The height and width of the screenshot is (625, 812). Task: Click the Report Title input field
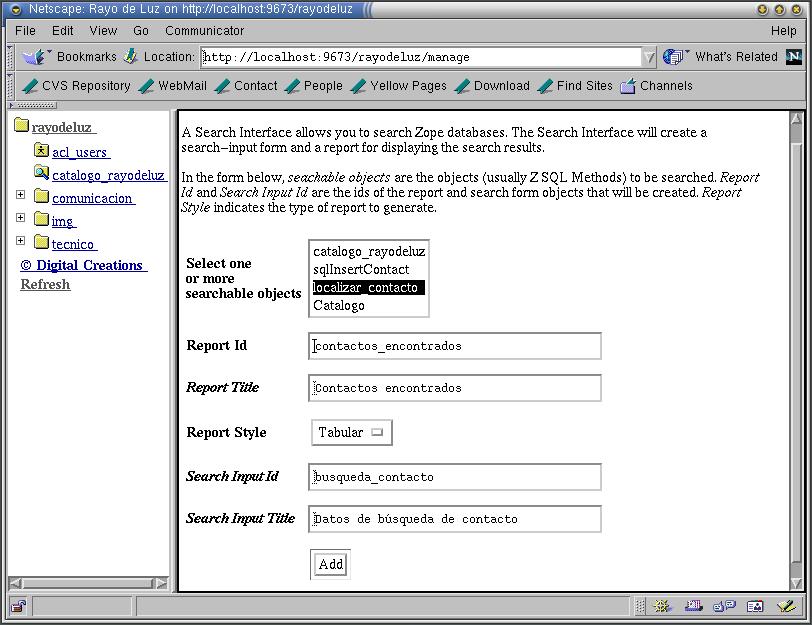click(455, 388)
